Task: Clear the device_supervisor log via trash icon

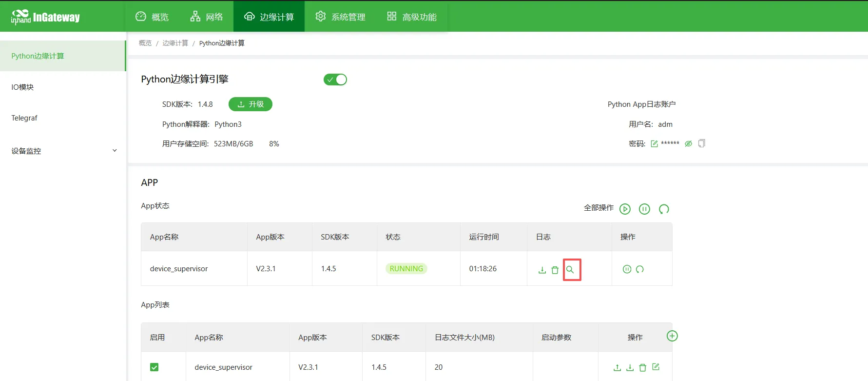Action: (555, 270)
